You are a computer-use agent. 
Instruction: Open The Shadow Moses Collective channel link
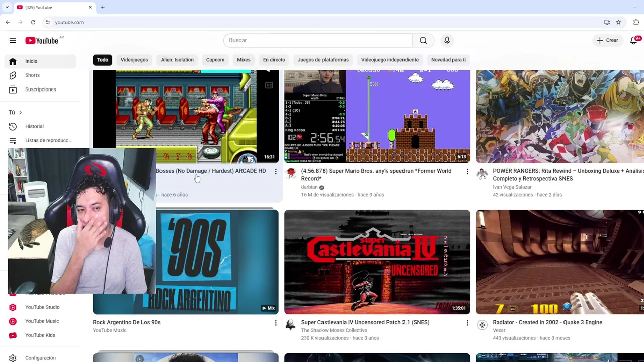pos(334,330)
